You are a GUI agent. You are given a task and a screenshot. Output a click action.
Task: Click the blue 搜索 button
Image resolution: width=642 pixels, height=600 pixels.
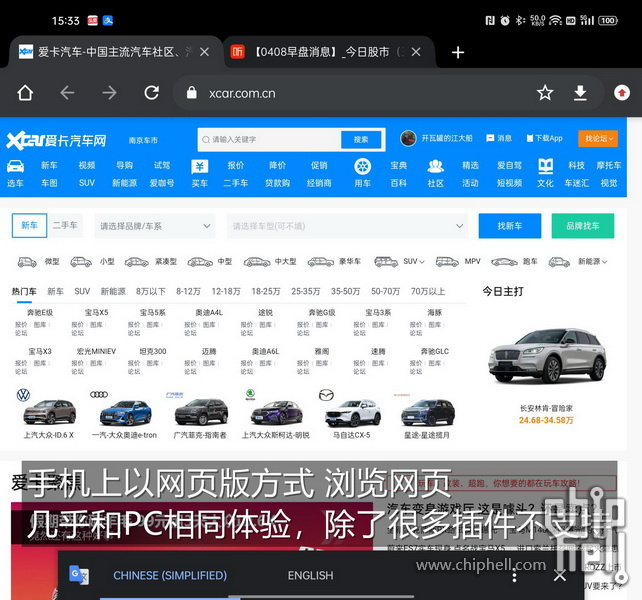(x=361, y=140)
